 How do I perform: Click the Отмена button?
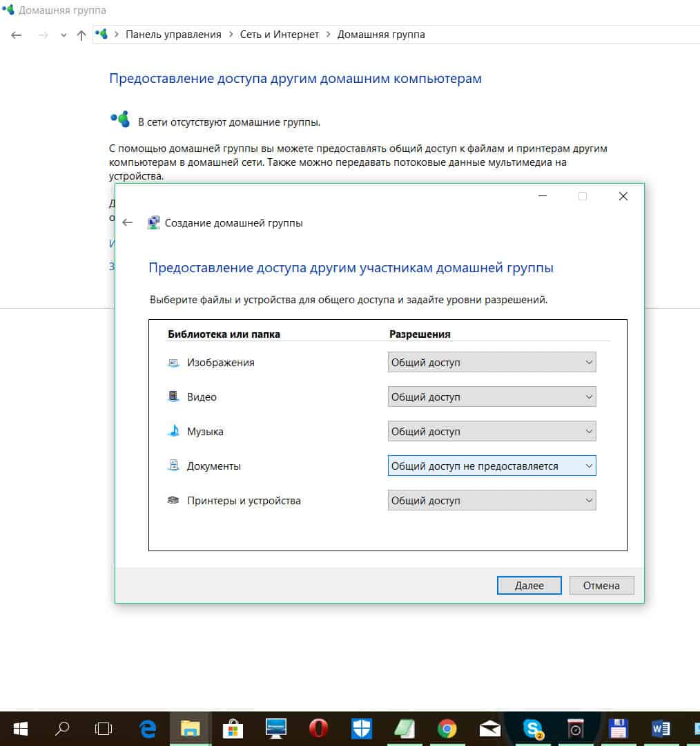click(x=601, y=585)
